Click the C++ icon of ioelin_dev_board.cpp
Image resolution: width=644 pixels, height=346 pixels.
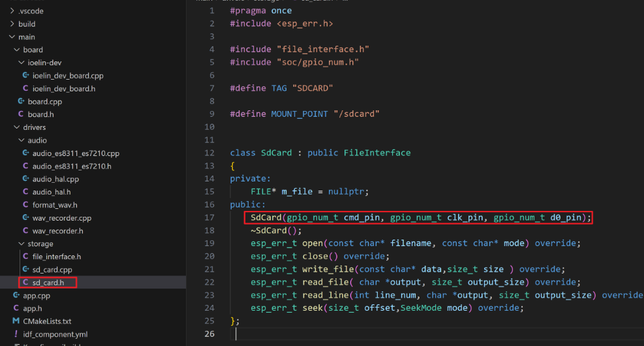tap(25, 76)
